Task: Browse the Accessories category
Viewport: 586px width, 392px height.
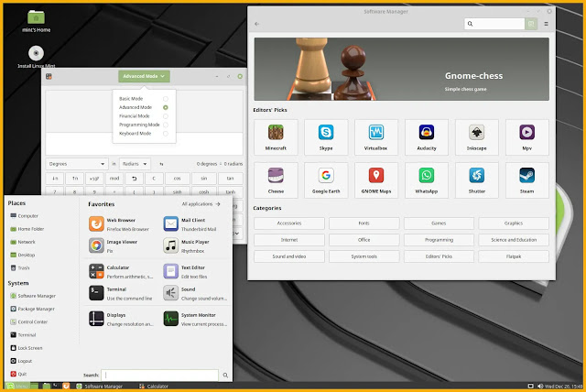Action: click(x=289, y=223)
